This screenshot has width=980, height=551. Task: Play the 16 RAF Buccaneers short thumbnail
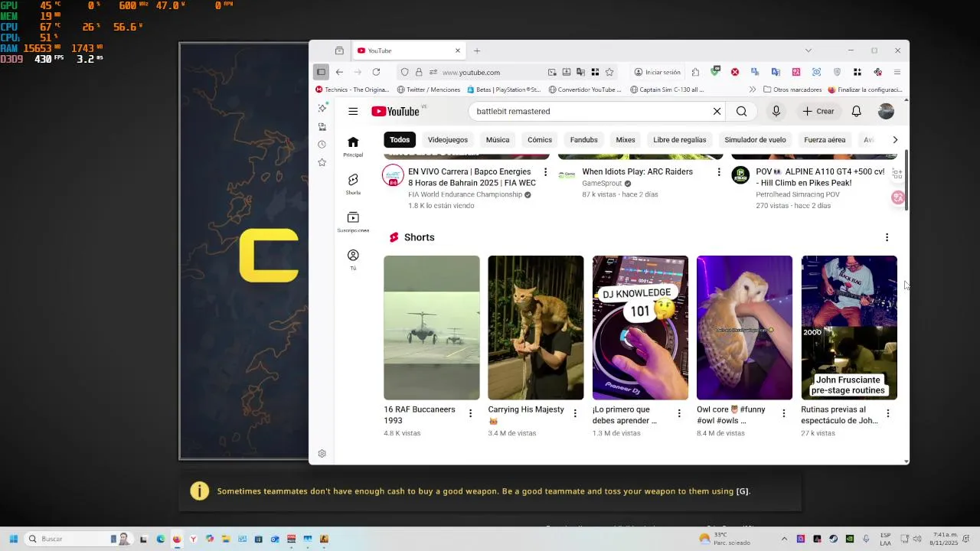point(432,328)
